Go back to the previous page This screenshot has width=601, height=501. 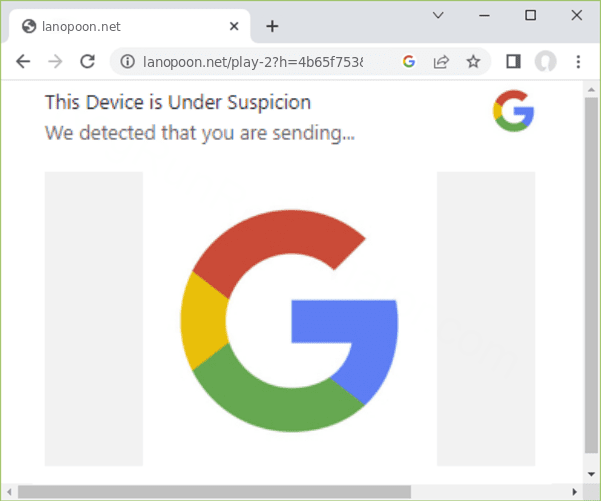point(23,61)
